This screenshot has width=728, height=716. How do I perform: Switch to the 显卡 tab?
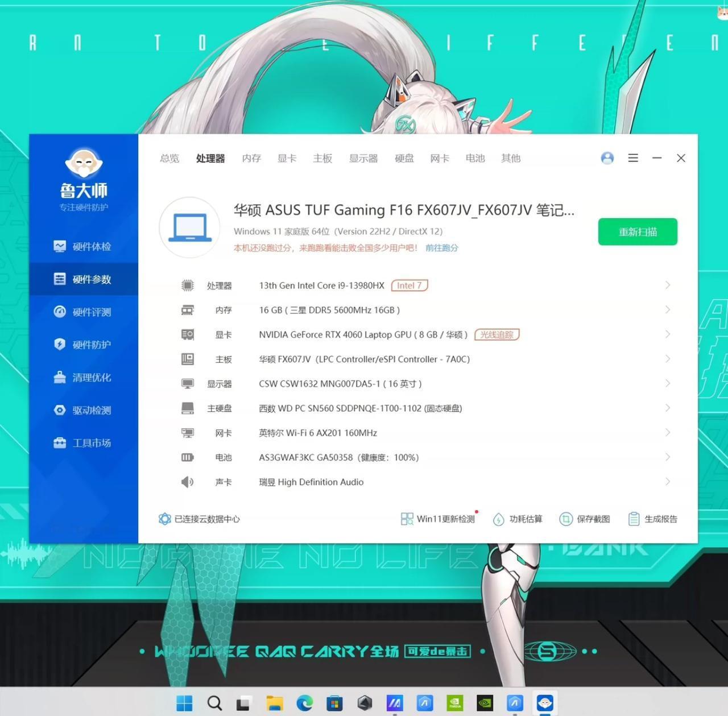[x=287, y=158]
